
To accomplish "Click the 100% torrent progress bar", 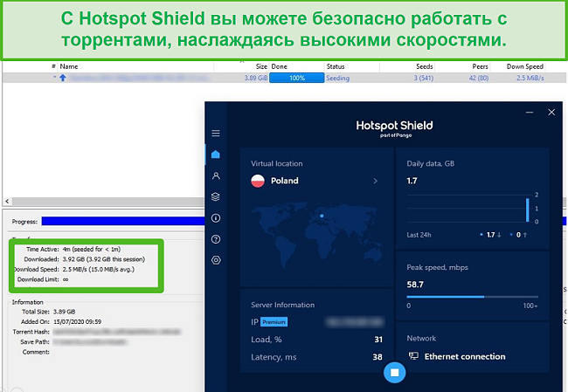I will 297,78.
